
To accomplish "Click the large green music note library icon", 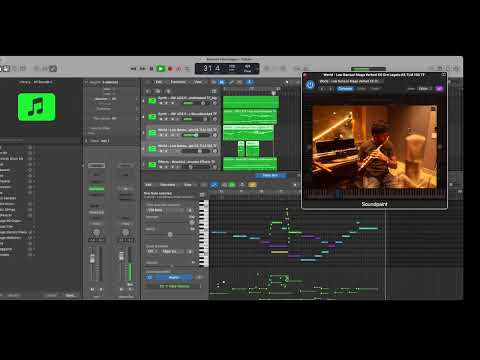I will pos(37,107).
